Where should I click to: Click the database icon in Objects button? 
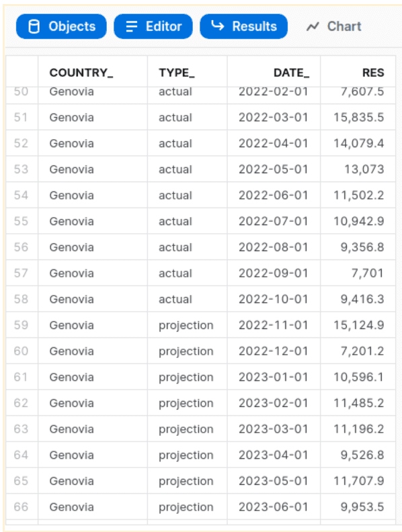[x=34, y=26]
